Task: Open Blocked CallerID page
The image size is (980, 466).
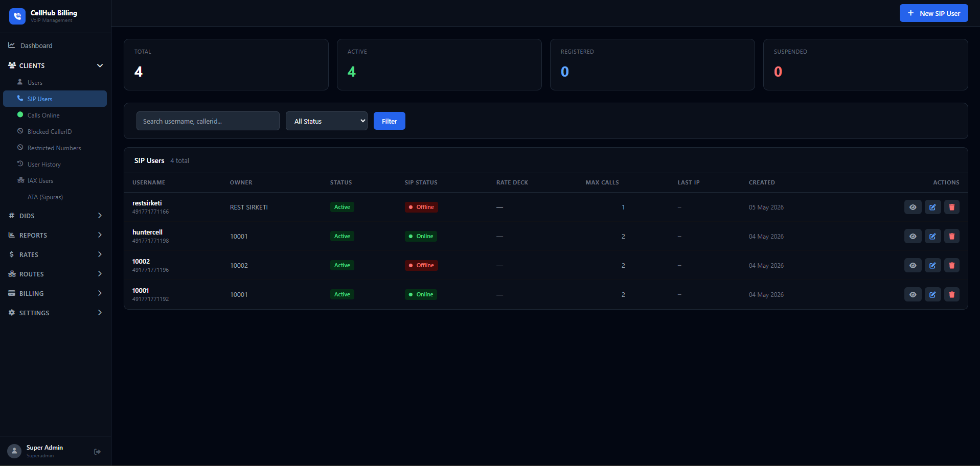Action: (x=55, y=131)
